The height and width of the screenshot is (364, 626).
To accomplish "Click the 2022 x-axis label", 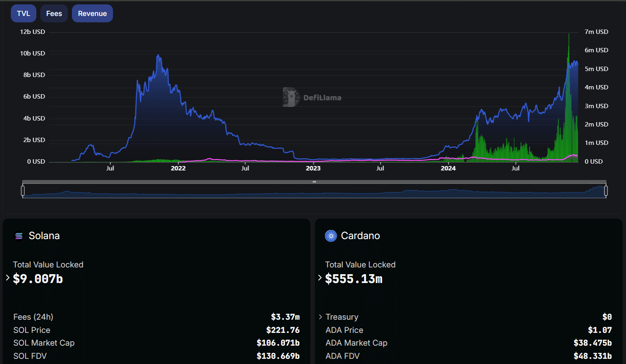I will click(178, 168).
